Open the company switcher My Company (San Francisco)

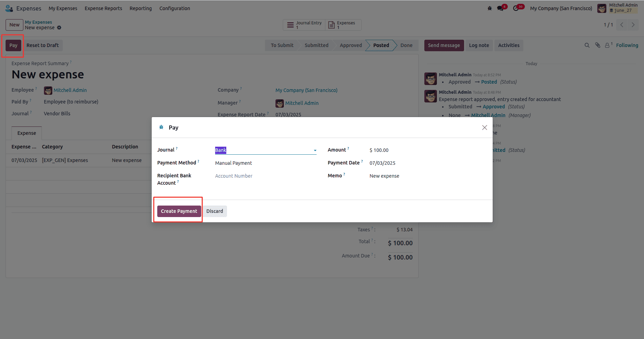[x=561, y=8]
